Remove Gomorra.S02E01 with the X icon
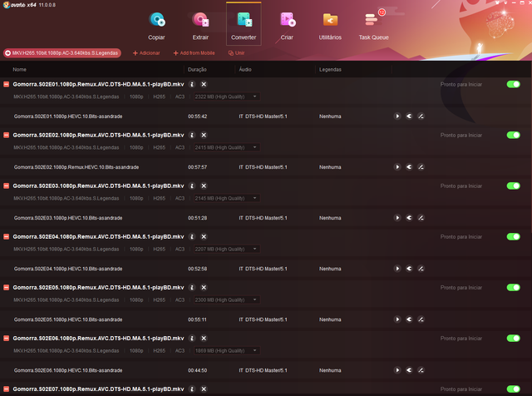 (x=204, y=84)
